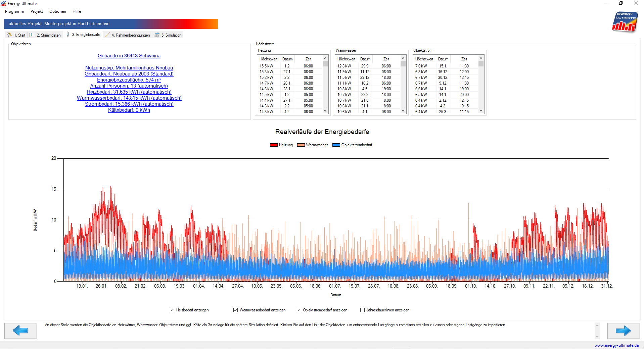
Task: Click the Rahmenbedingungen tab pencil icon
Action: click(x=107, y=35)
